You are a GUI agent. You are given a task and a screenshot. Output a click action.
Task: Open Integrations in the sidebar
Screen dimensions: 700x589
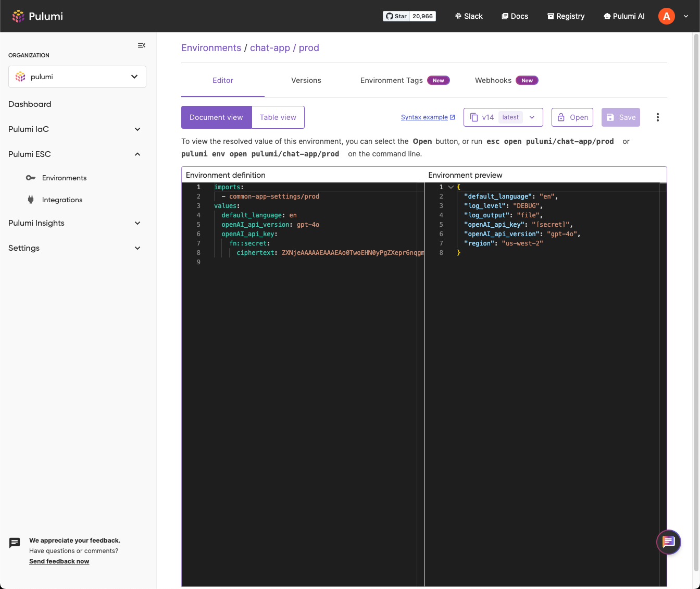[62, 200]
